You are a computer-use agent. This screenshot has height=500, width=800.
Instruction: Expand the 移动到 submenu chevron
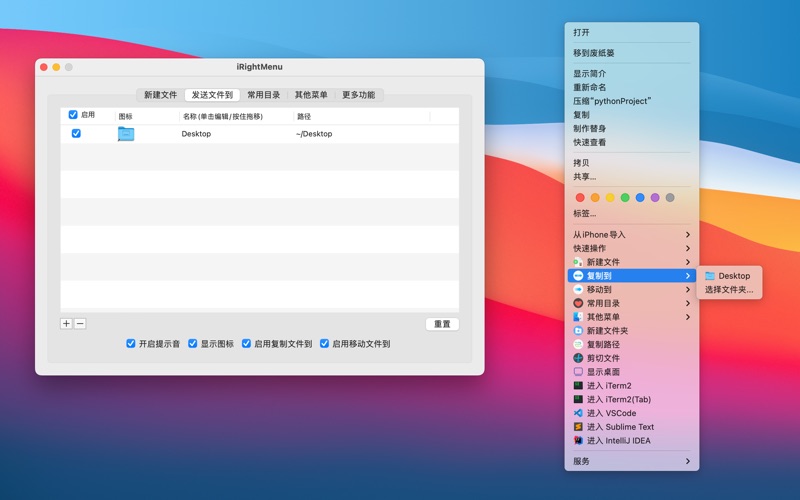pyautogui.click(x=688, y=290)
